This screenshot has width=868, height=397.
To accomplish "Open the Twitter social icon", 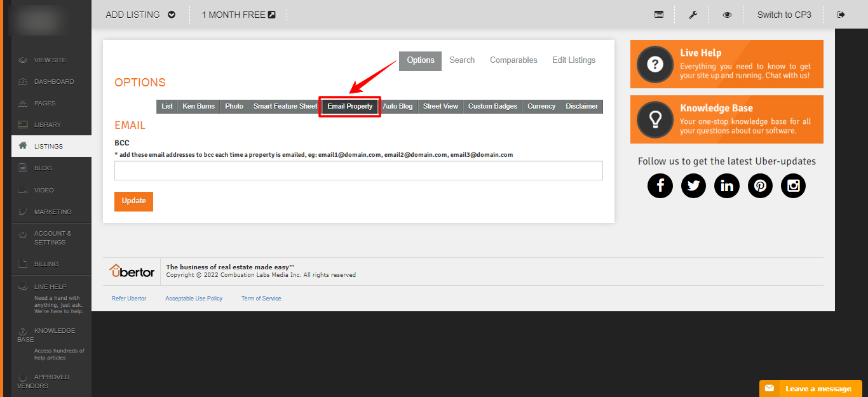I will [693, 185].
